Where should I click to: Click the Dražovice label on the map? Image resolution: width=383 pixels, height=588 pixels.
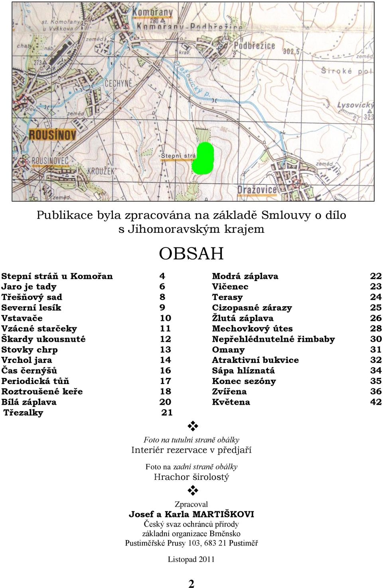tap(257, 190)
